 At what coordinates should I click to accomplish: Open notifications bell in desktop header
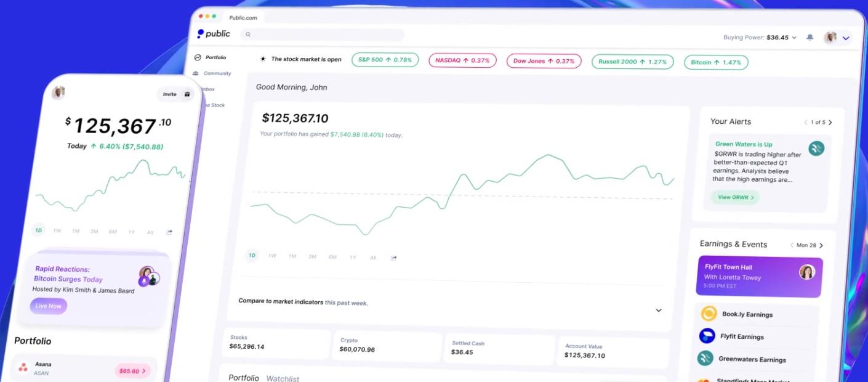point(810,38)
